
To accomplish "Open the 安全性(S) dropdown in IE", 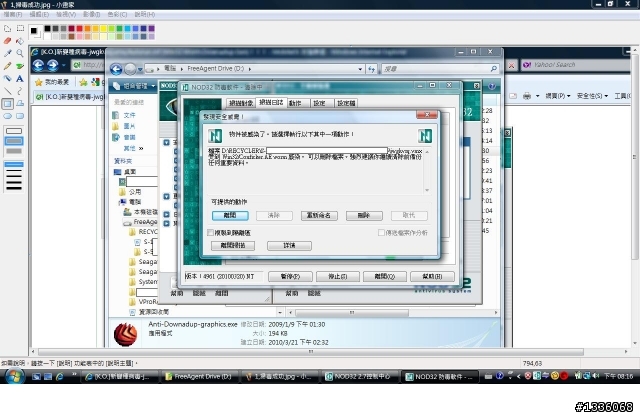I will 592,96.
